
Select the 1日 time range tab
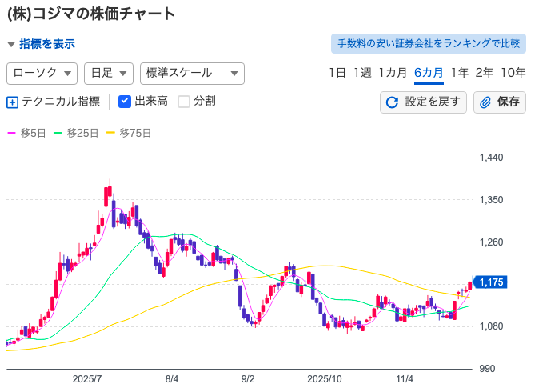click(337, 73)
